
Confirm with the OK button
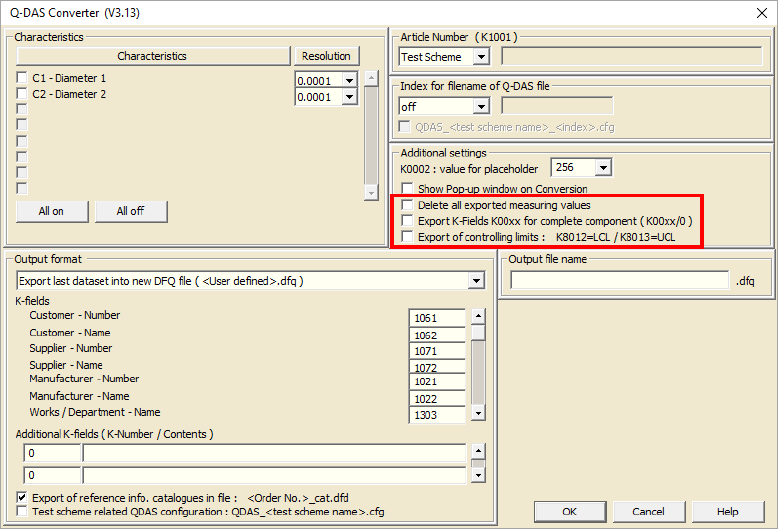click(x=570, y=512)
